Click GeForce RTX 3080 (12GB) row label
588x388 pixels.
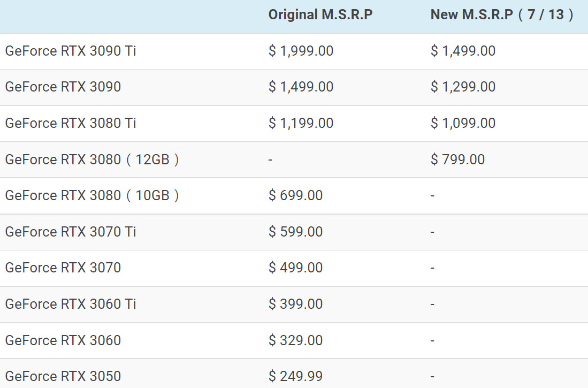[x=92, y=159]
